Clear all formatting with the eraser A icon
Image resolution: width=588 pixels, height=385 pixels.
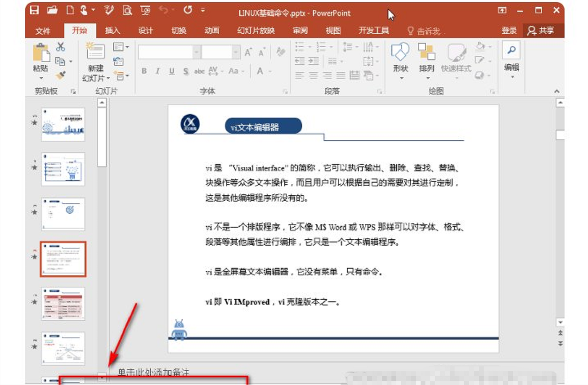280,52
